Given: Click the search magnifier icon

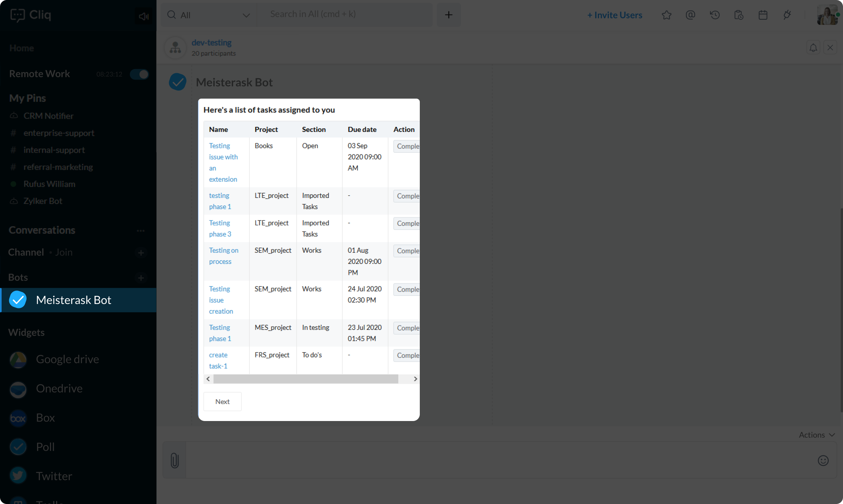Looking at the screenshot, I should pyautogui.click(x=171, y=15).
